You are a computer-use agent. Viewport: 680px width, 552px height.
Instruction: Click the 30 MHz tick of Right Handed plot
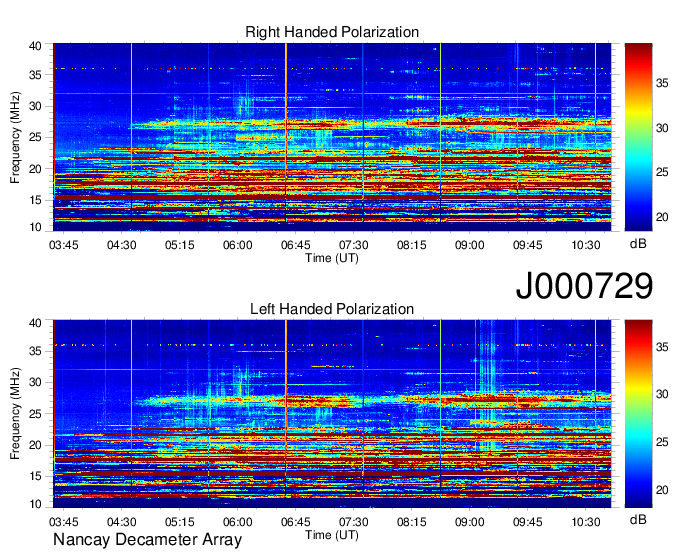(36, 106)
